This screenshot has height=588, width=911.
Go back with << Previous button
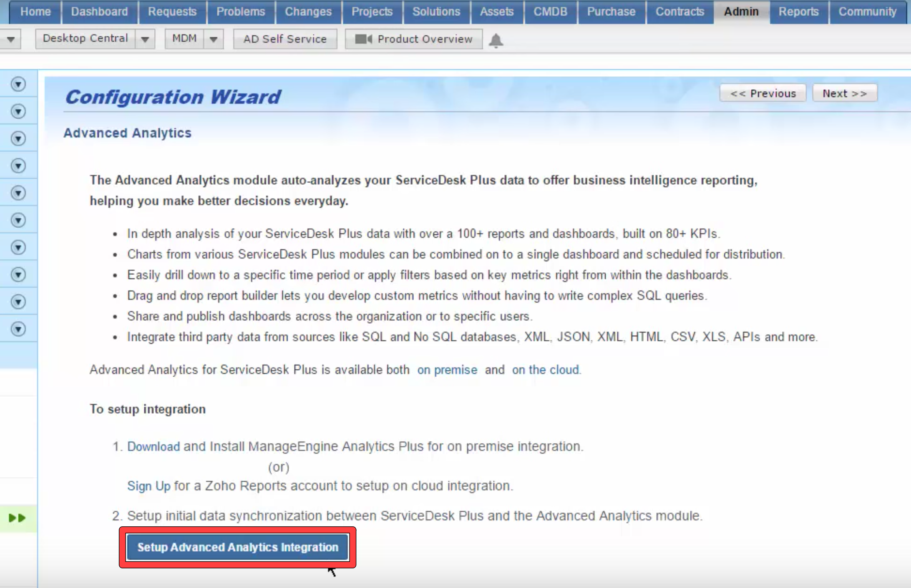coord(763,93)
